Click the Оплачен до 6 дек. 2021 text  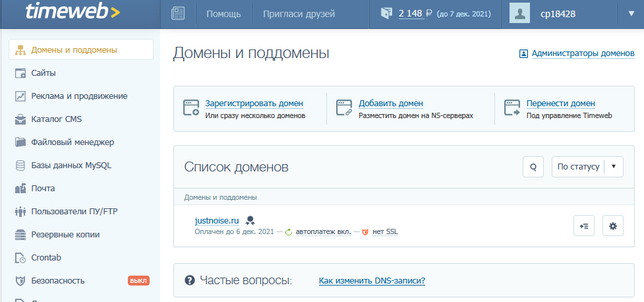pos(234,231)
